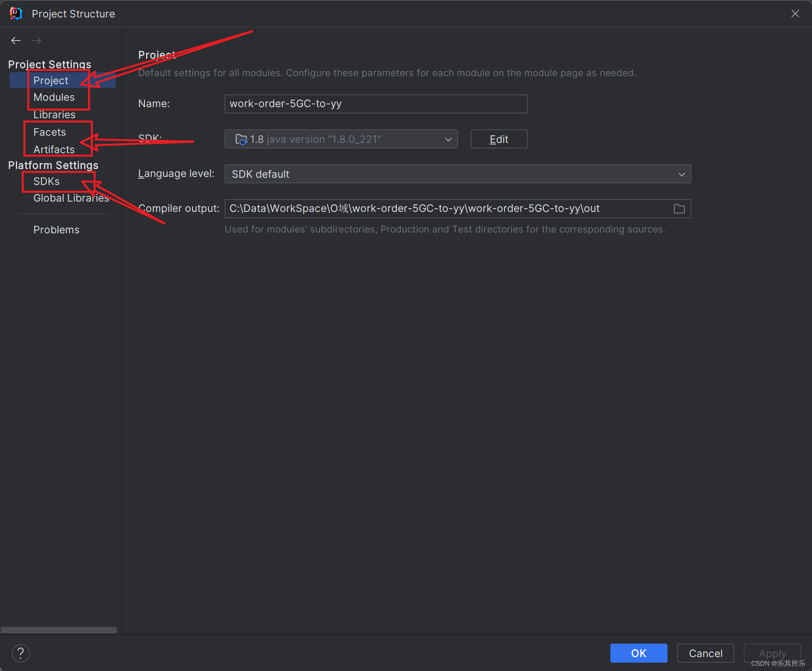Image resolution: width=812 pixels, height=671 pixels.
Task: Go to Facets settings
Action: 50,132
